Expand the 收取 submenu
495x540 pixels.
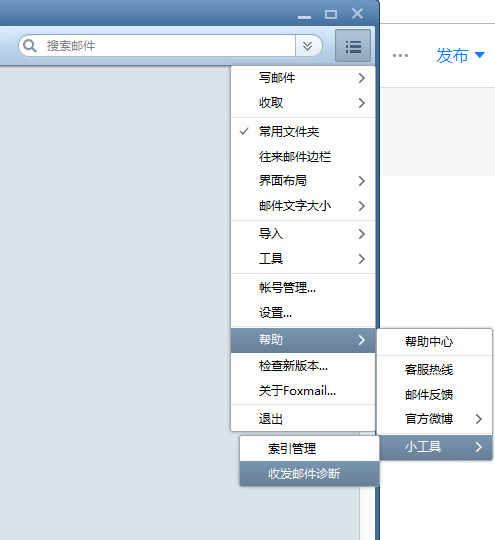(x=303, y=103)
